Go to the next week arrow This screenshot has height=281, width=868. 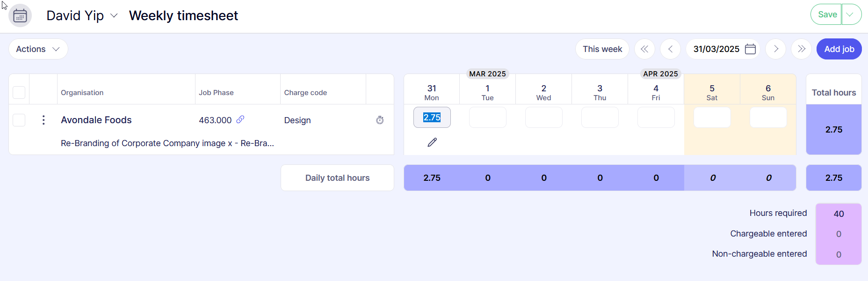[776, 49]
